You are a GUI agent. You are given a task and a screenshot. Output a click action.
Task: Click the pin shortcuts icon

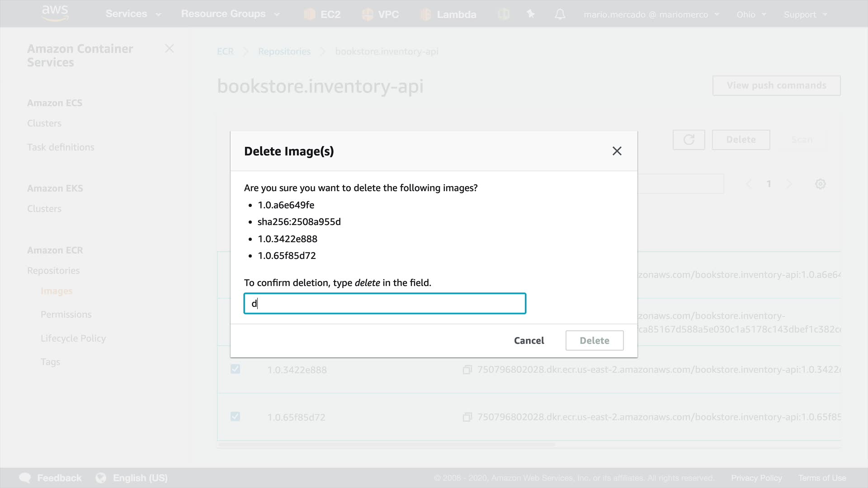[531, 14]
